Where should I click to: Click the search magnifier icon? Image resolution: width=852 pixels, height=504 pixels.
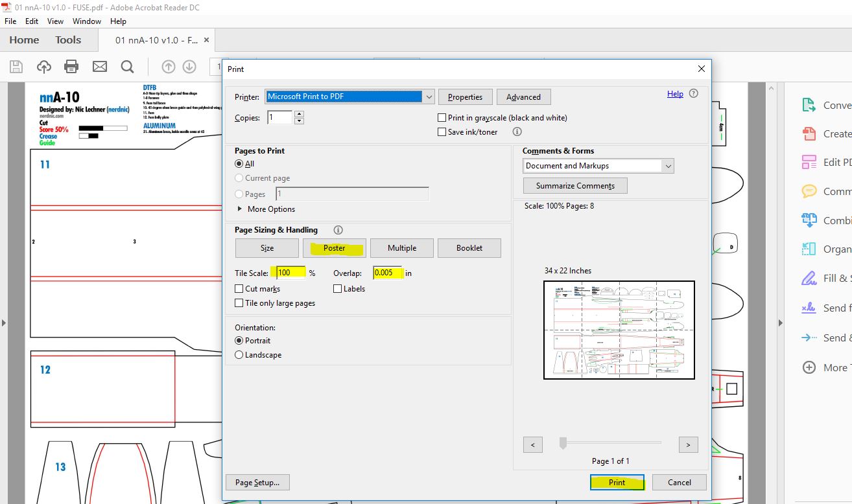[x=127, y=67]
